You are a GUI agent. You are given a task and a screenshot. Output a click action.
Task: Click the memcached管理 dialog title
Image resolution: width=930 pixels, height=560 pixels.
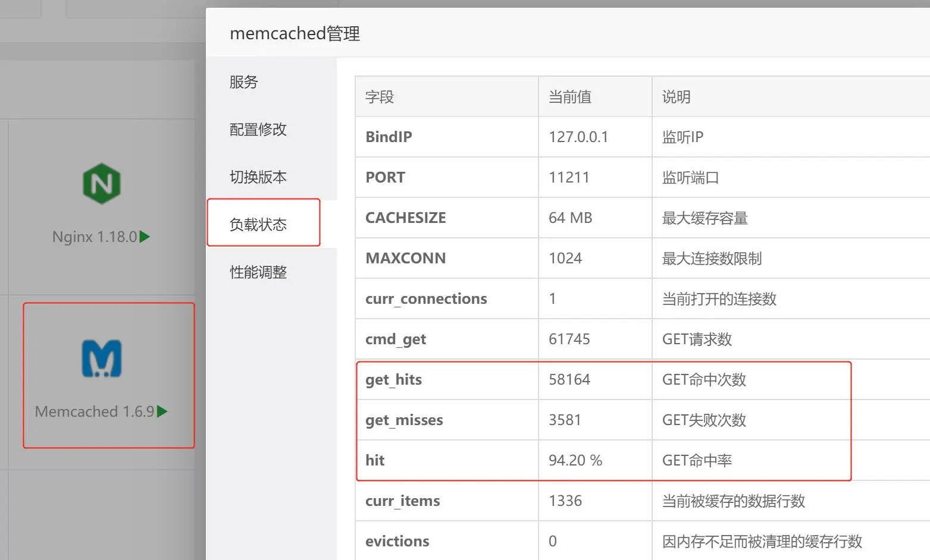tap(295, 33)
